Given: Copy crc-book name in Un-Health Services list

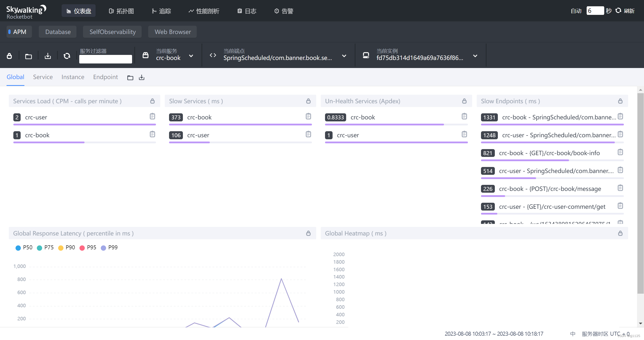Looking at the screenshot, I should click(x=464, y=116).
